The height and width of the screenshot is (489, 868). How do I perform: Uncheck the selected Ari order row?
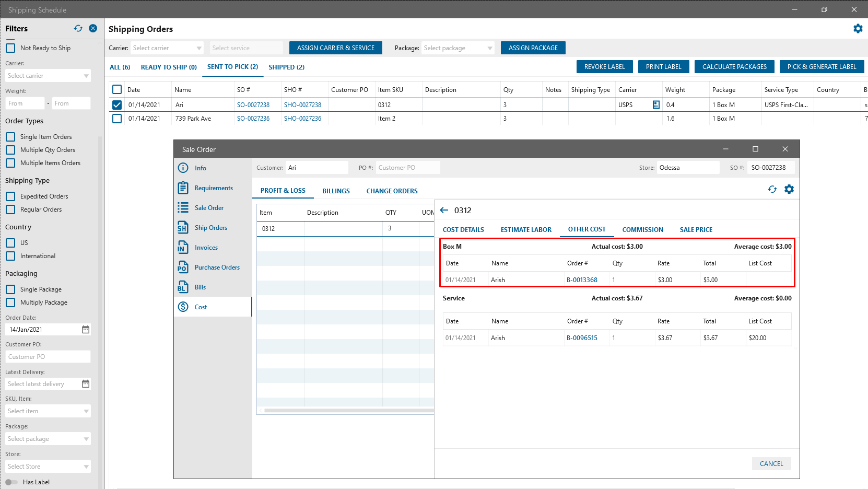pos(117,105)
